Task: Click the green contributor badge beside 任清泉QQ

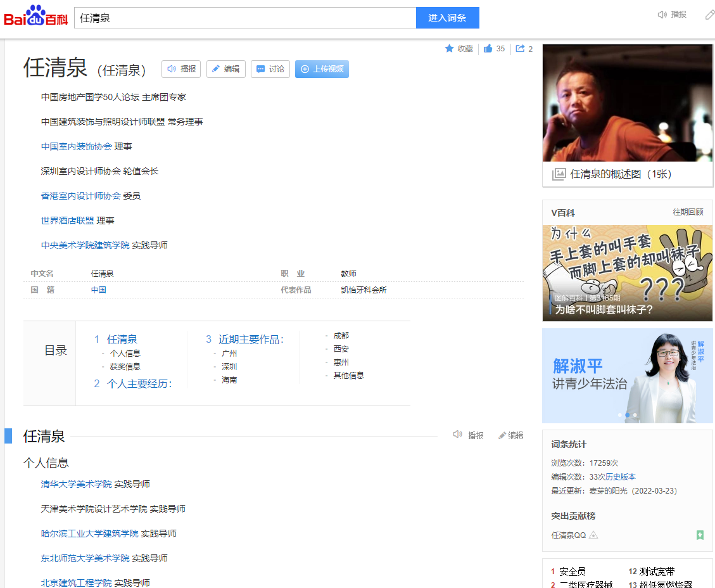Action: pos(699,535)
